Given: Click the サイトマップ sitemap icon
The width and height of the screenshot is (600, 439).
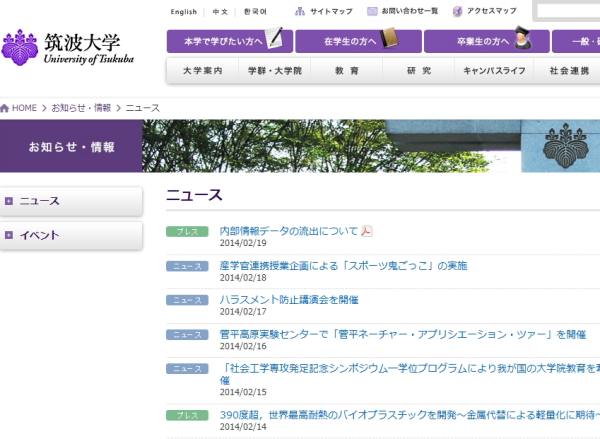Looking at the screenshot, I should tap(300, 12).
